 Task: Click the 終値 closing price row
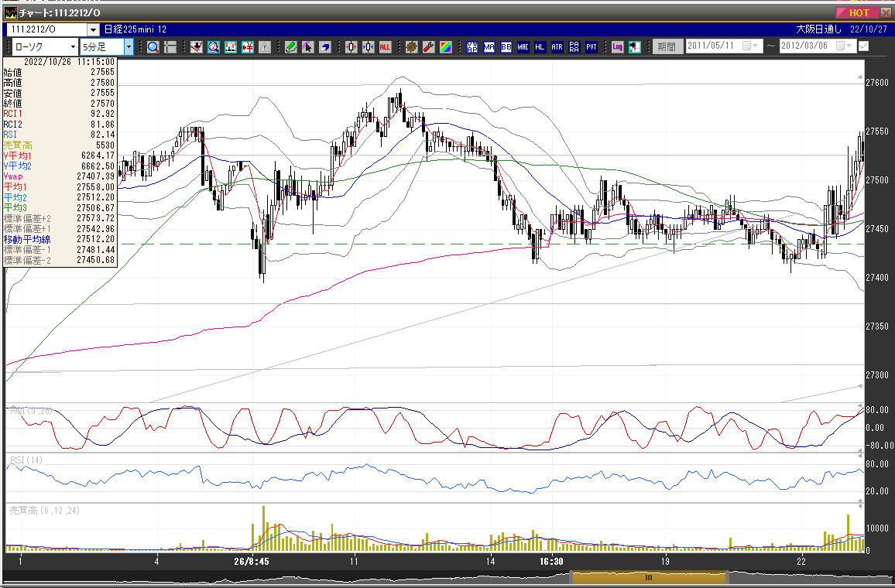click(60, 103)
